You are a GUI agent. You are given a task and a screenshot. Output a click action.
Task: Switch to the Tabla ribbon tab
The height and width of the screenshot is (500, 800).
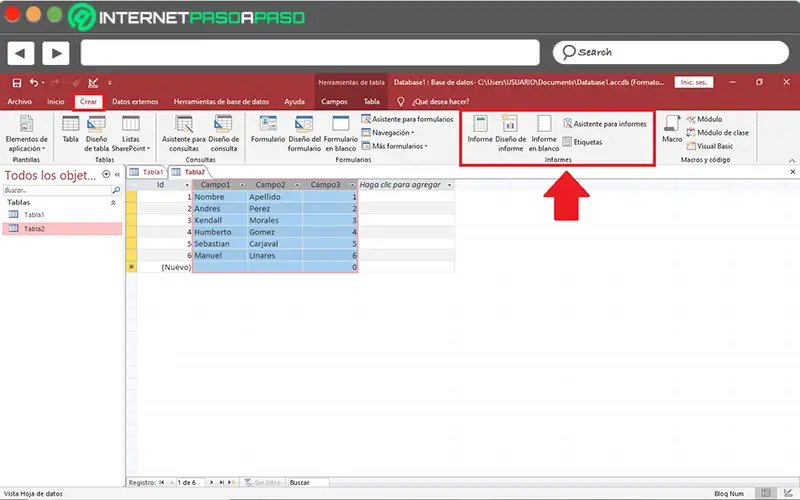371,102
